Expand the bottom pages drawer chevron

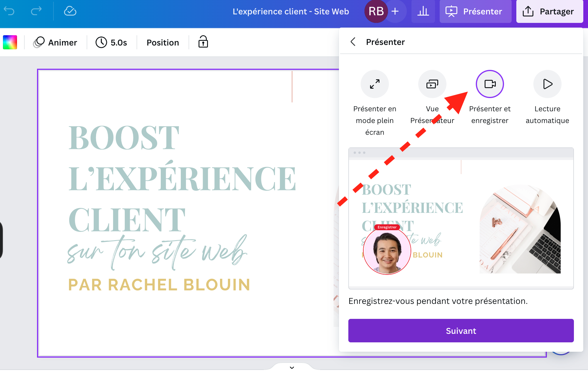click(x=292, y=368)
